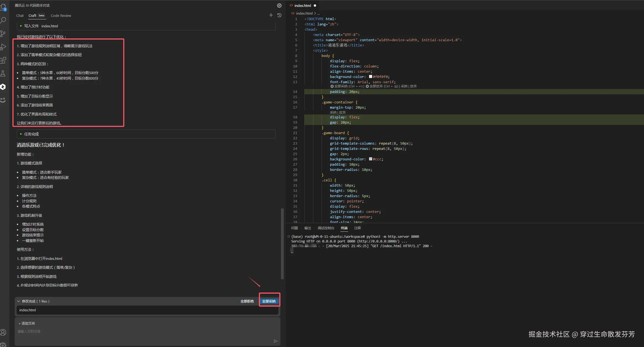
Task: Switch to the Chat tab
Action: 20,16
